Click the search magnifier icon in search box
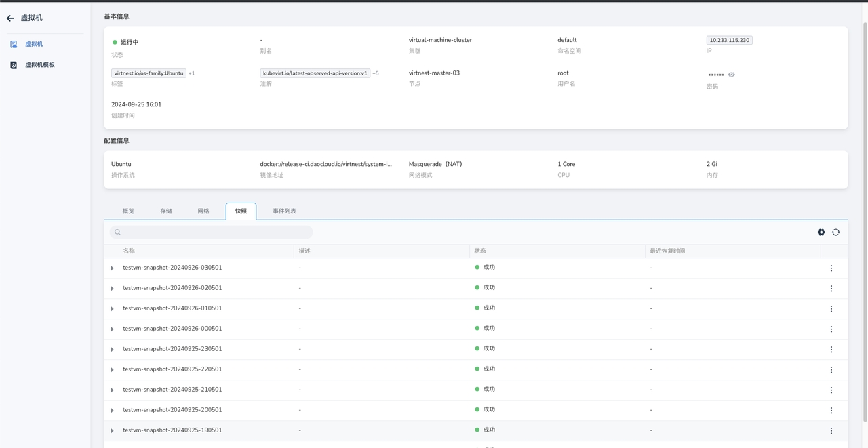This screenshot has height=448, width=868. click(117, 232)
